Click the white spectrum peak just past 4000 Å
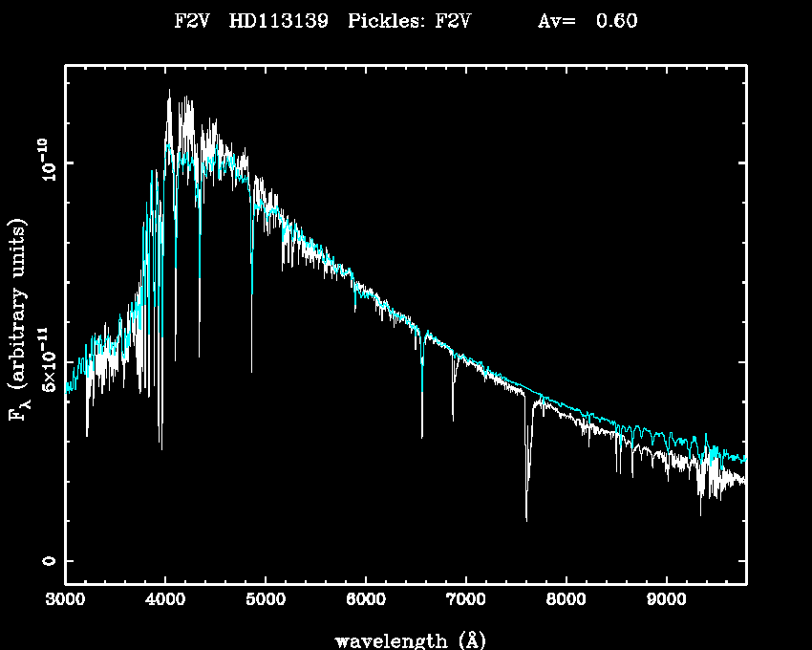This screenshot has height=650, width=812. click(x=170, y=92)
